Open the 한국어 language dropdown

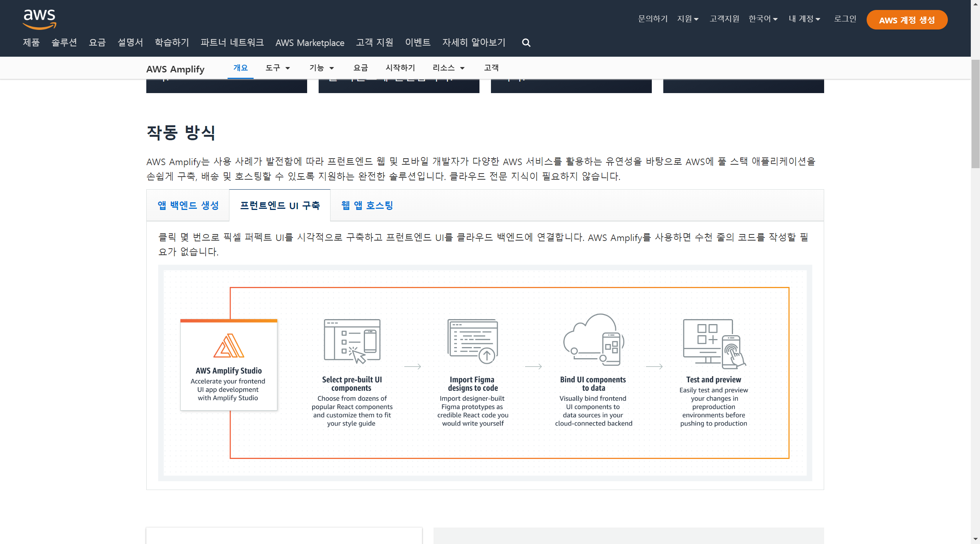click(763, 19)
